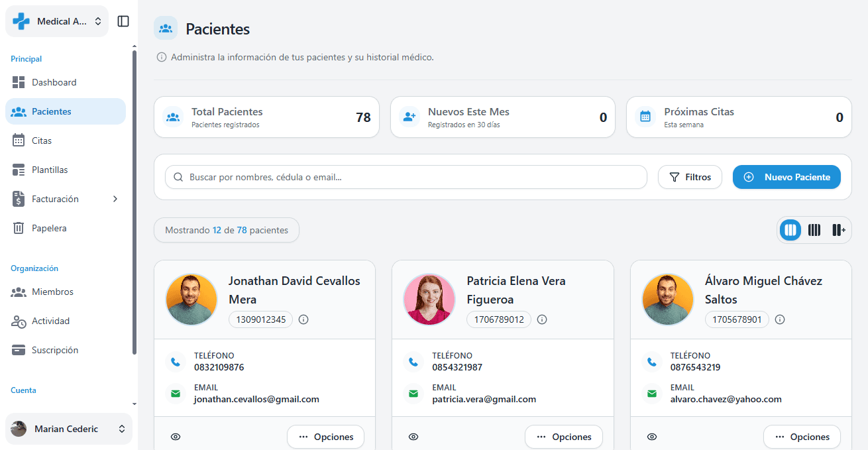Open Opciones on Jonathan's card
This screenshot has height=450, width=868.
(325, 437)
